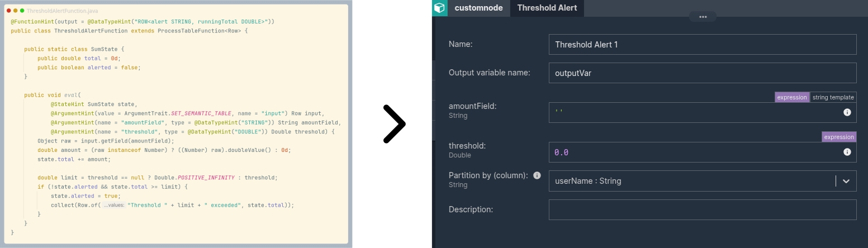Screen dimensions: 868x248
Task: Click the 'state.alerted = true;' code line
Action: coord(85,196)
